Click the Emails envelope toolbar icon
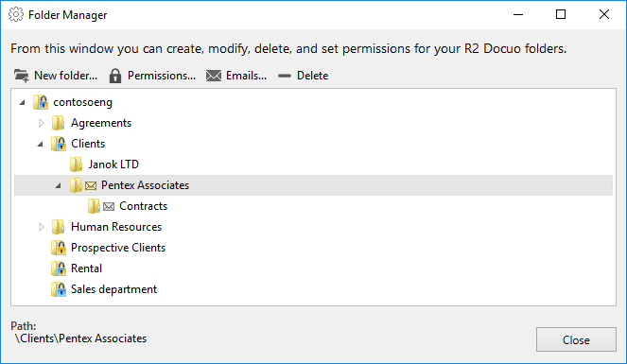This screenshot has width=627, height=364. tap(214, 76)
